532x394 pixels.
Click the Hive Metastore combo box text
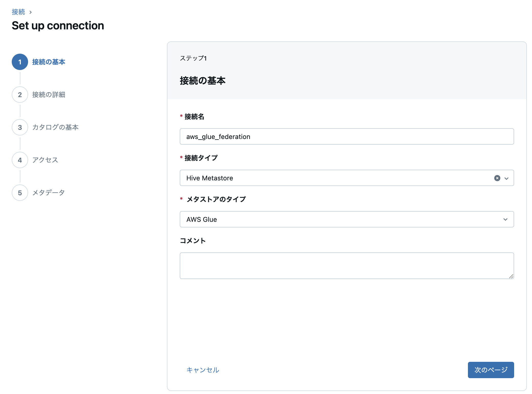[x=210, y=178]
